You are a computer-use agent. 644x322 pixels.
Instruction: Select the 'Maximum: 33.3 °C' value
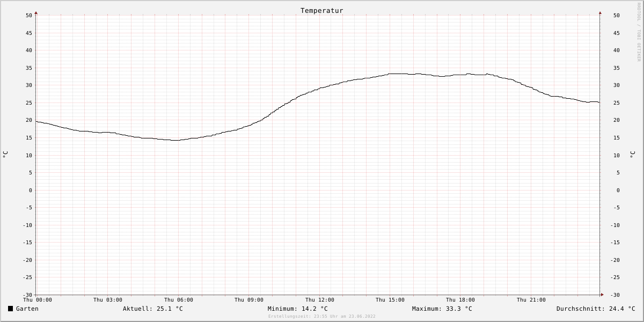pos(442,309)
